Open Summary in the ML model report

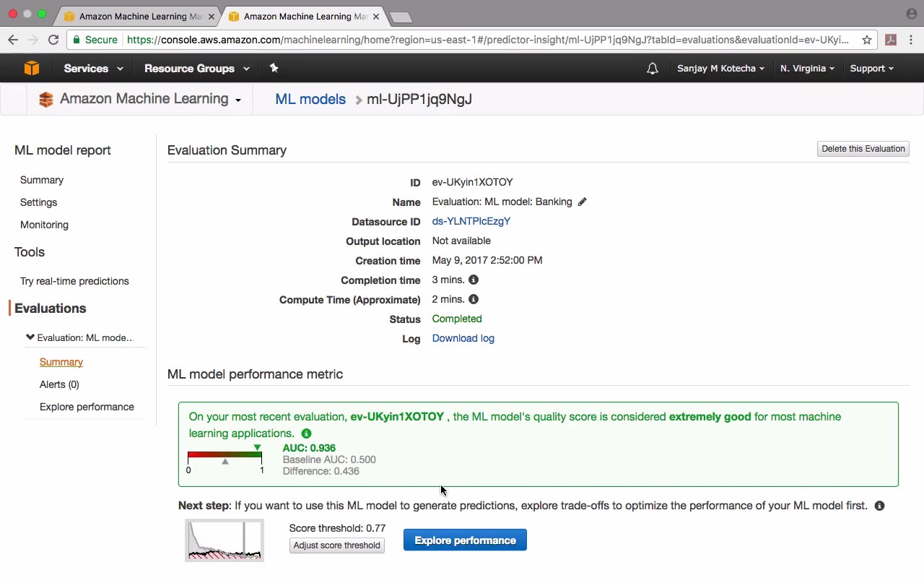[x=42, y=180]
